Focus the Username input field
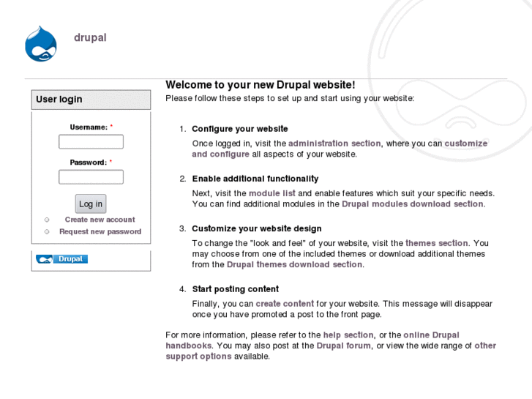This screenshot has width=532, height=399. [x=91, y=141]
